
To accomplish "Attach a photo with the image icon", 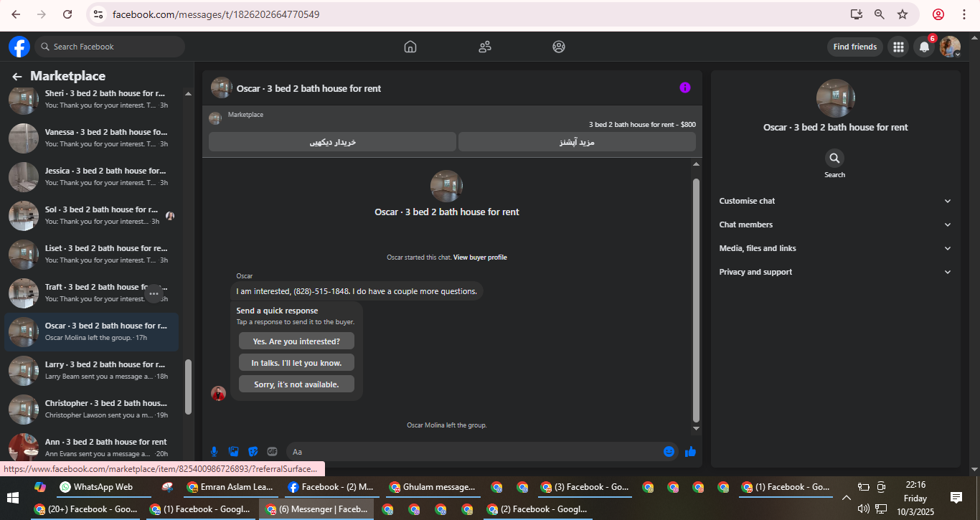I will 233,451.
